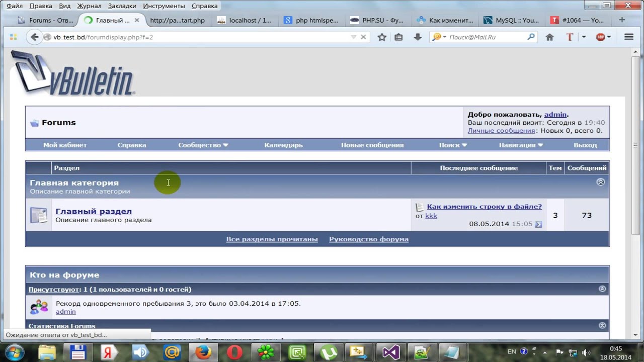Screen dimensions: 644x362
Task: Click the address bar URL field
Action: [199, 37]
